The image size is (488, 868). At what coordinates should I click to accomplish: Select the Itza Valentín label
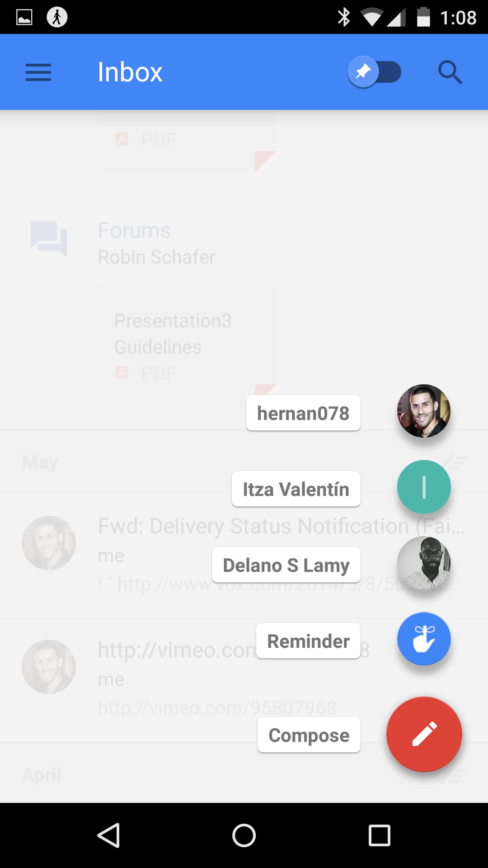[296, 489]
